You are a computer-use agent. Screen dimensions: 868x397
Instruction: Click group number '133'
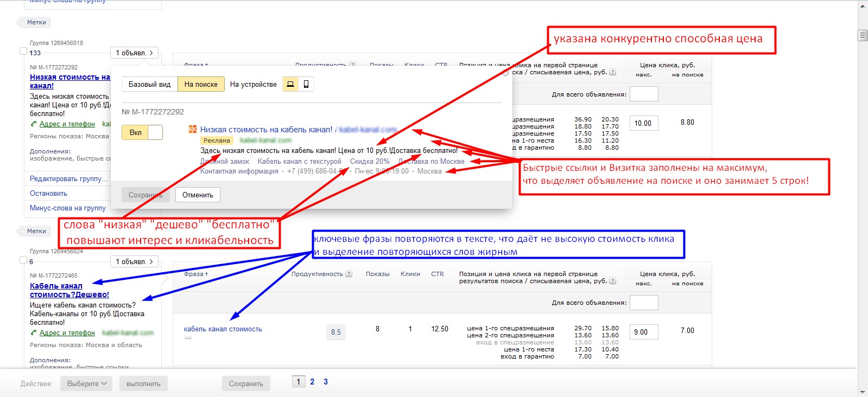pos(35,53)
